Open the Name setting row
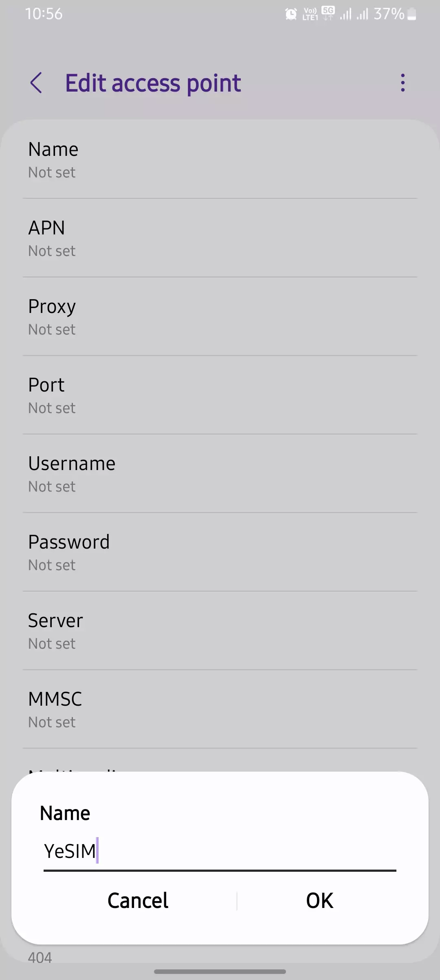The image size is (440, 980). tap(220, 160)
